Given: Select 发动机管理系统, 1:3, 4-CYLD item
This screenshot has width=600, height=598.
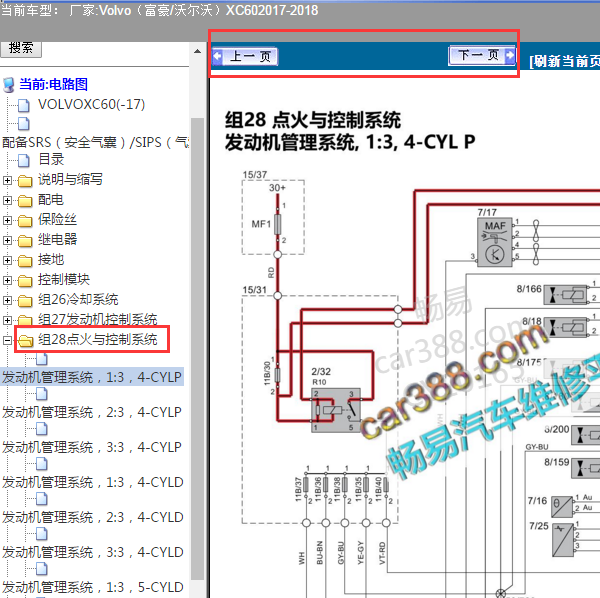Looking at the screenshot, I should click(93, 482).
